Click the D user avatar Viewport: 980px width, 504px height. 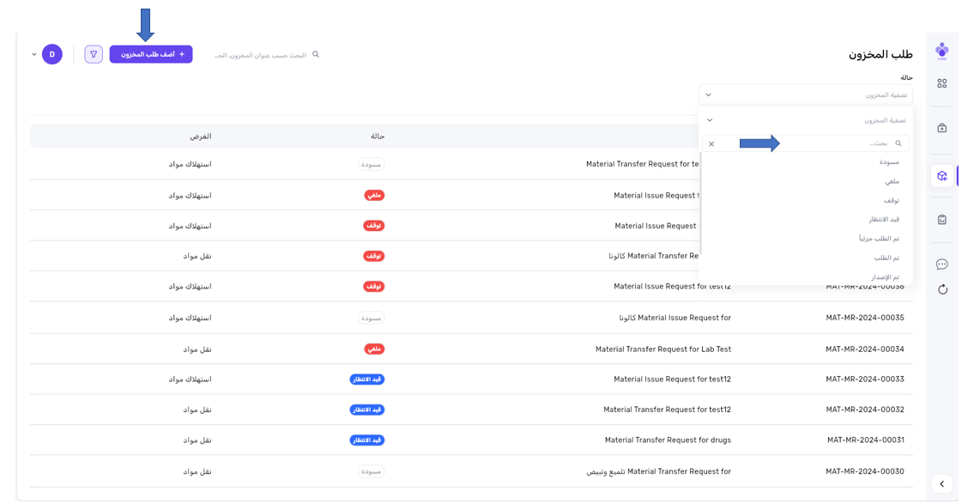coord(52,54)
